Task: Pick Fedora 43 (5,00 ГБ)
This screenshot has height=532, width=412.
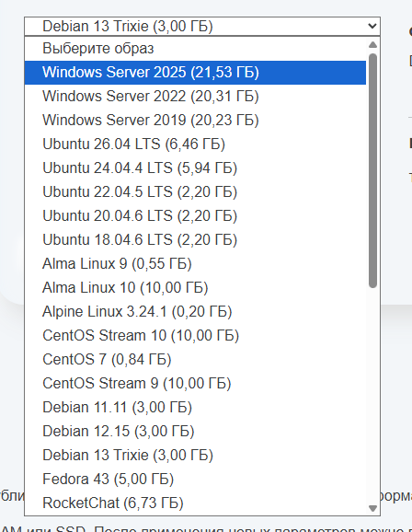Action: tap(195, 479)
